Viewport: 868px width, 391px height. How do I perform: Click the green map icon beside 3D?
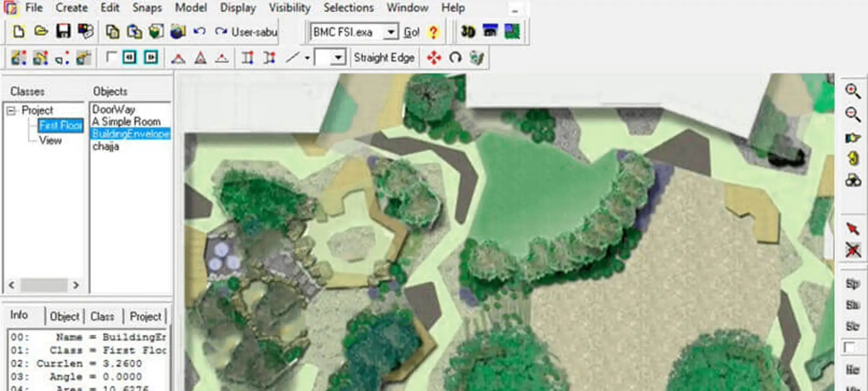pyautogui.click(x=512, y=32)
